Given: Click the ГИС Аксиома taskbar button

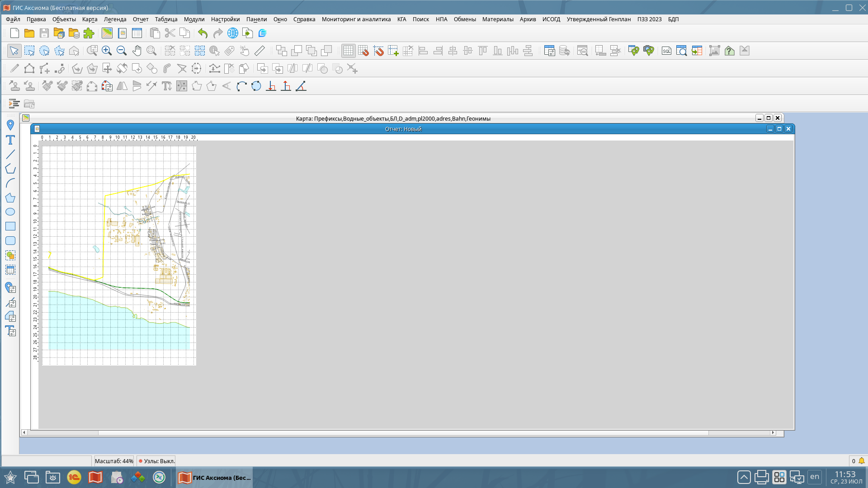Looking at the screenshot, I should click(x=214, y=478).
